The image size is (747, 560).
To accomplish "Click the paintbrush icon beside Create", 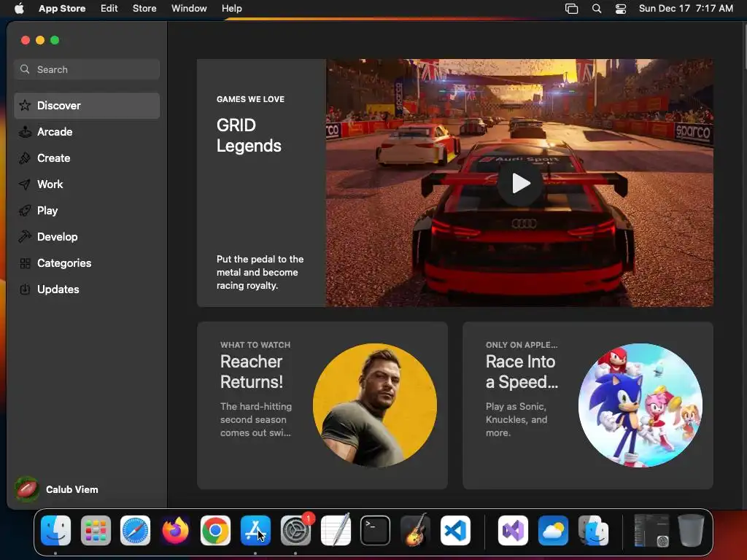I will 25,158.
